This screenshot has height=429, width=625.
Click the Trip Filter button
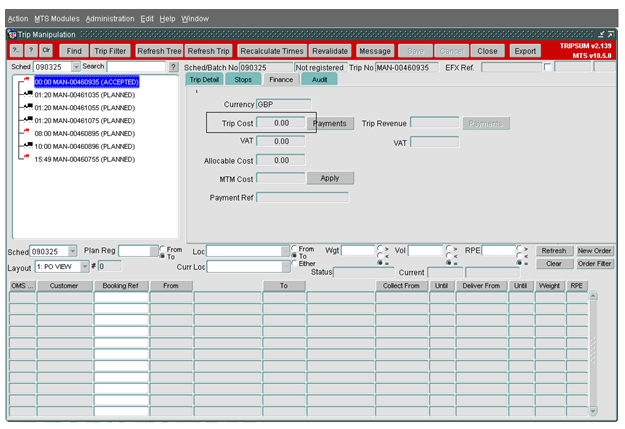110,51
